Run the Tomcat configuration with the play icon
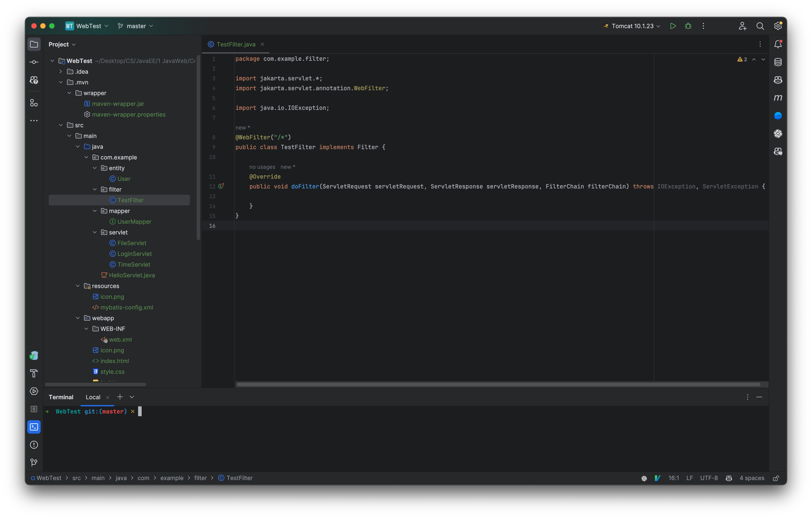 (673, 26)
